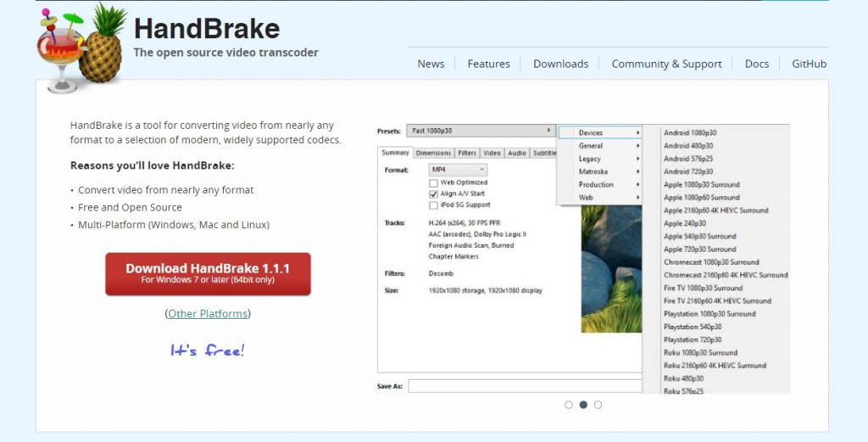Expand the Devices preset submenu
The height and width of the screenshot is (442, 868).
tap(599, 132)
